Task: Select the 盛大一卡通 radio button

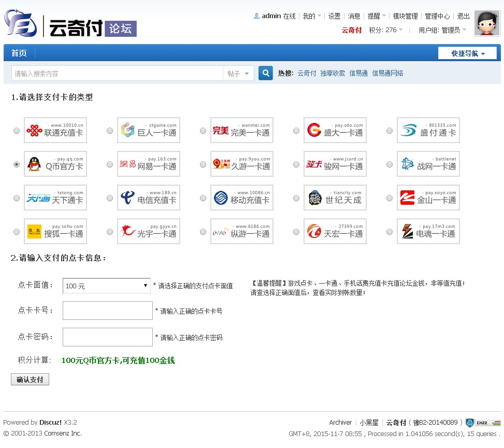Action: (296, 131)
